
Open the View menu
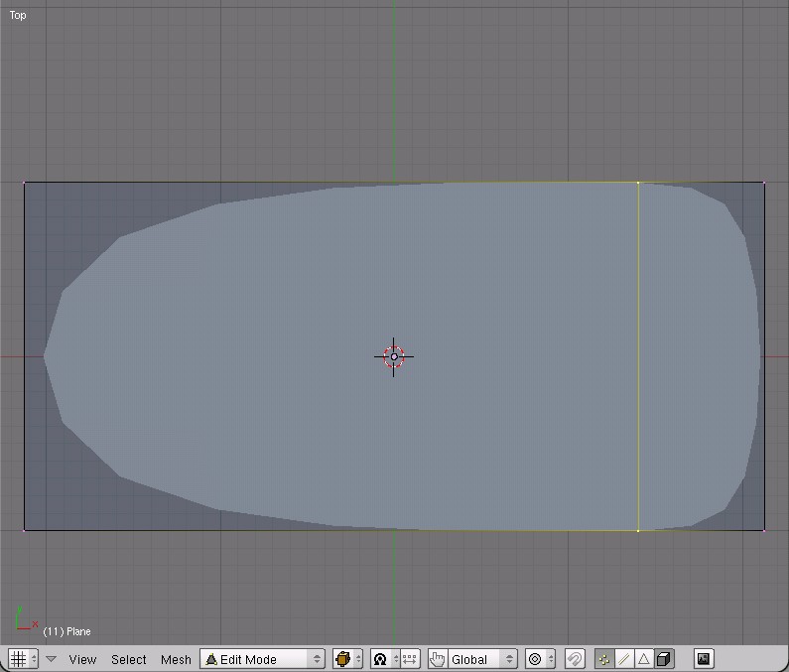pos(82,659)
